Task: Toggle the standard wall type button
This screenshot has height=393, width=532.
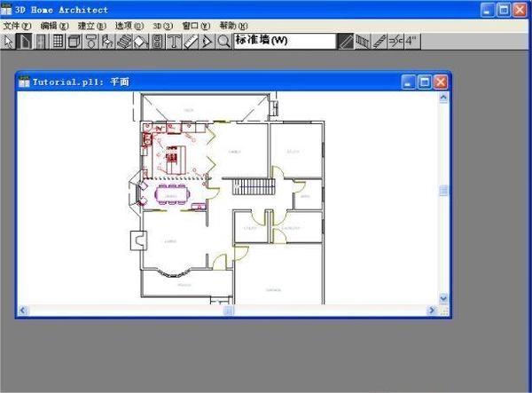Action: 346,41
